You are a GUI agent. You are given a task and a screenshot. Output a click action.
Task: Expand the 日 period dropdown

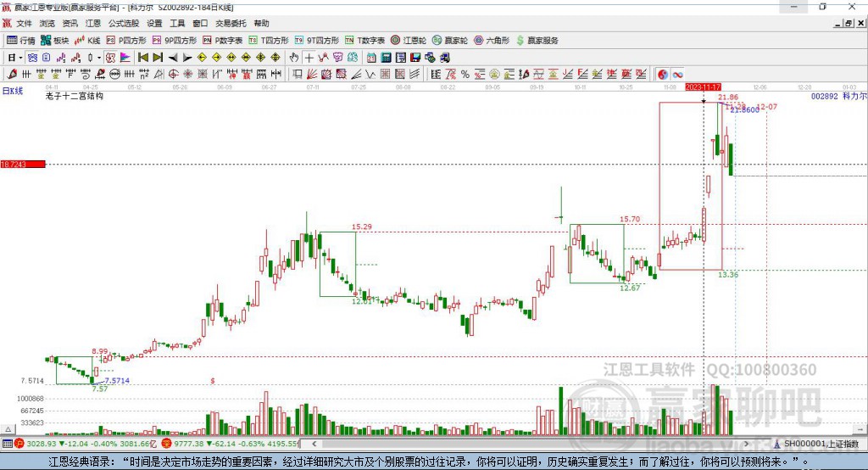[x=20, y=58]
